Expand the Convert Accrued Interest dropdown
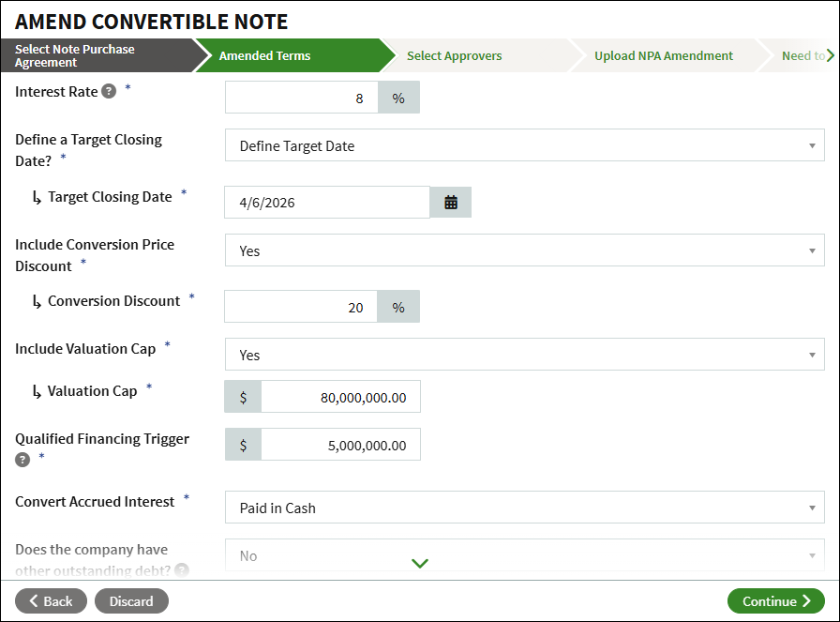The width and height of the screenshot is (840, 622). (x=524, y=508)
